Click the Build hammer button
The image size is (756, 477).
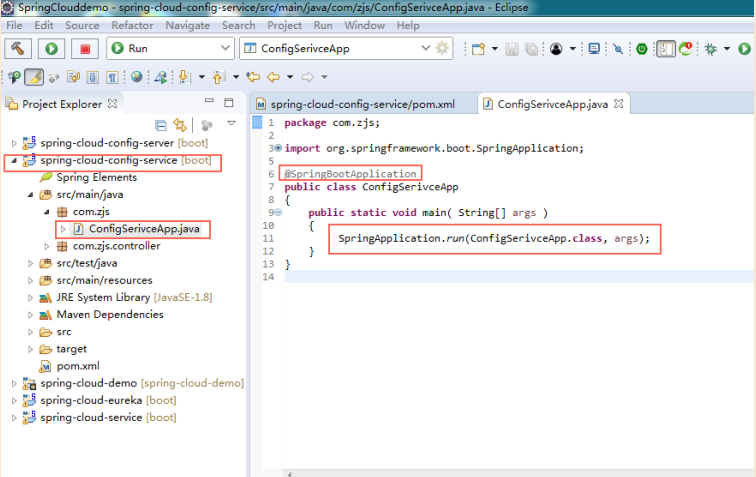(18, 49)
